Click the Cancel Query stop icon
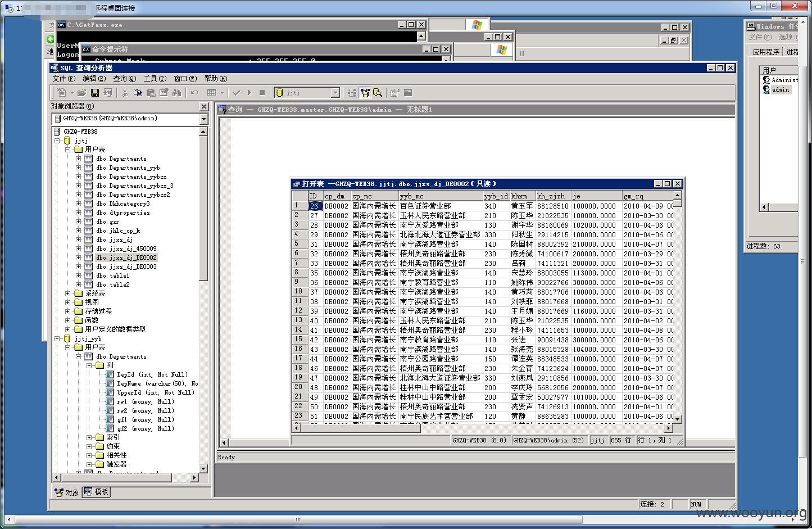Screen dimensions: 812x529 (x=262, y=93)
